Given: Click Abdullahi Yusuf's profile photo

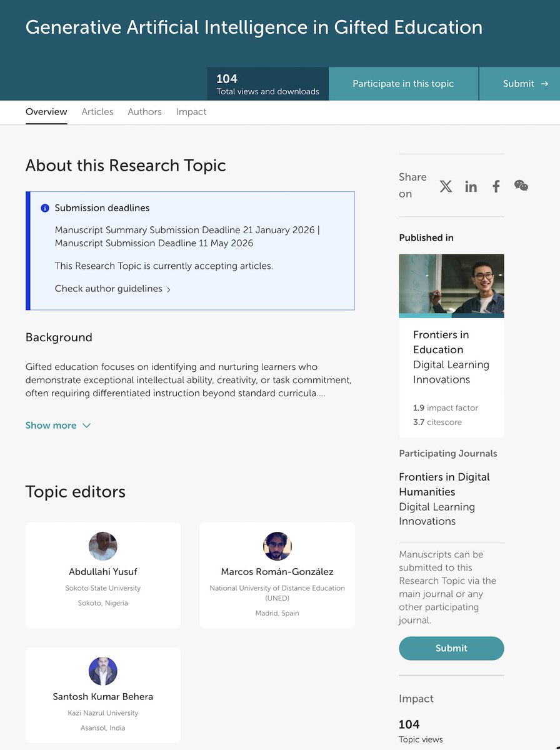Looking at the screenshot, I should 102,546.
